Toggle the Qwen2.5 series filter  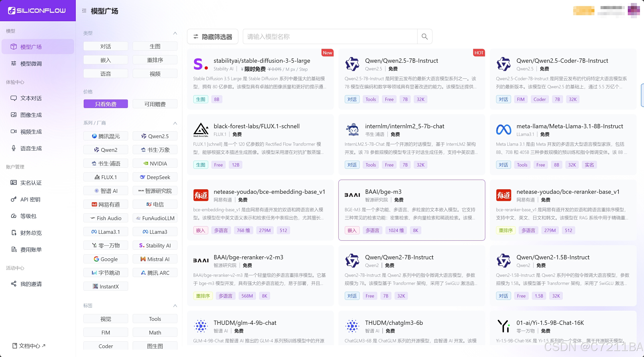[155, 136]
